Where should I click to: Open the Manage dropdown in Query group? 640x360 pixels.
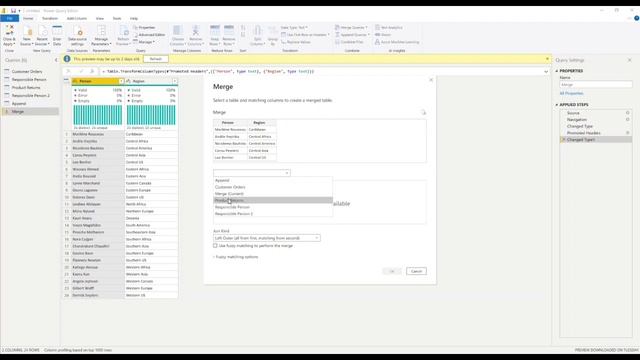tap(144, 42)
